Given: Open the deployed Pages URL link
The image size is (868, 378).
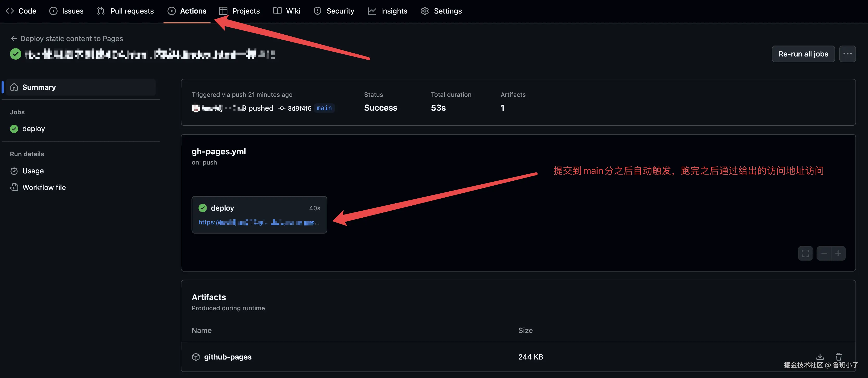Looking at the screenshot, I should (x=258, y=223).
